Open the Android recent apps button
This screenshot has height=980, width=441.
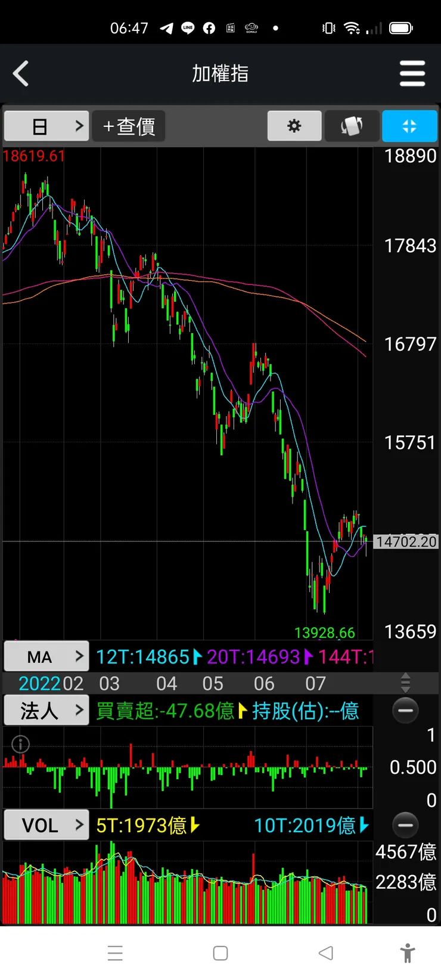pyautogui.click(x=115, y=953)
